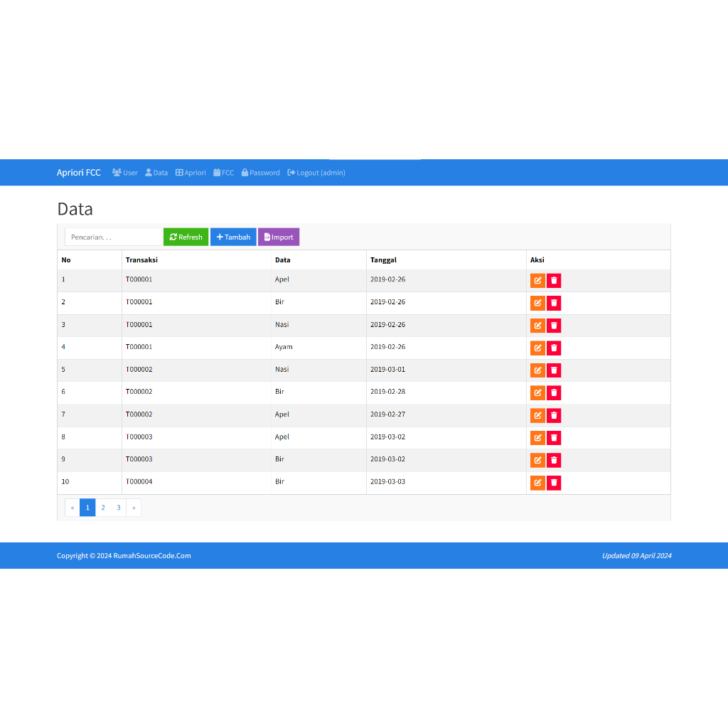The height and width of the screenshot is (728, 728).
Task: Delete row 3 Nasi entry
Action: (x=553, y=326)
